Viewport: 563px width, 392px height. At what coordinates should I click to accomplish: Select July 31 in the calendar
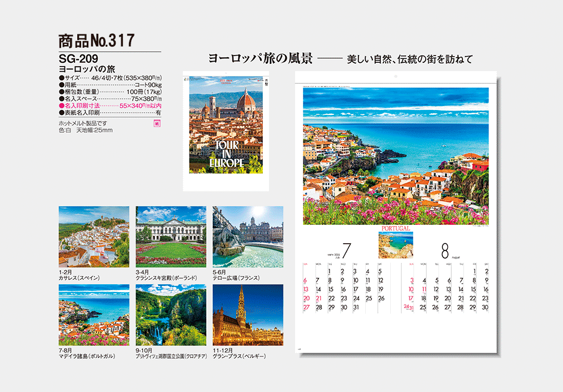click(356, 307)
